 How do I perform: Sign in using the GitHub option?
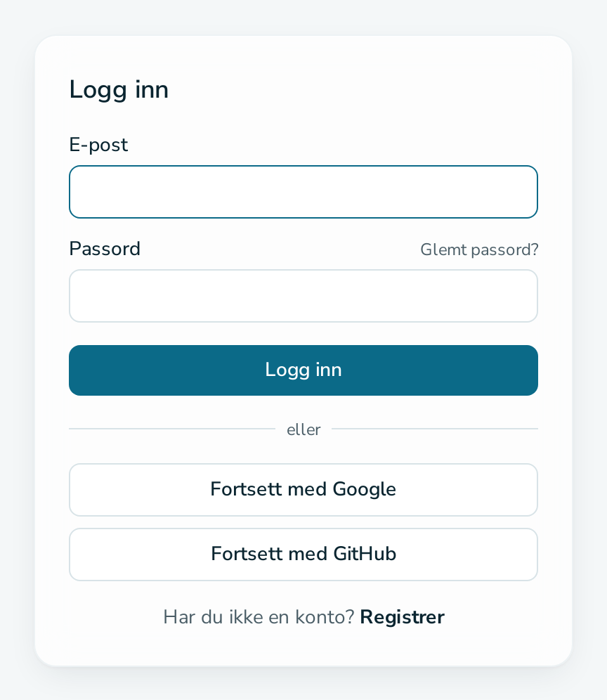pos(303,555)
